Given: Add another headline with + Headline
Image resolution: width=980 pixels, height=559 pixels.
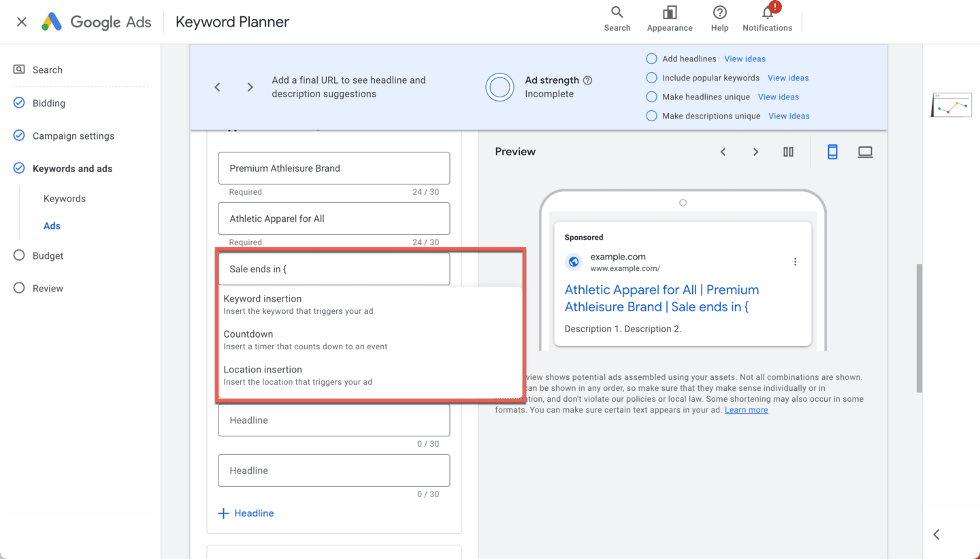Looking at the screenshot, I should pos(246,513).
